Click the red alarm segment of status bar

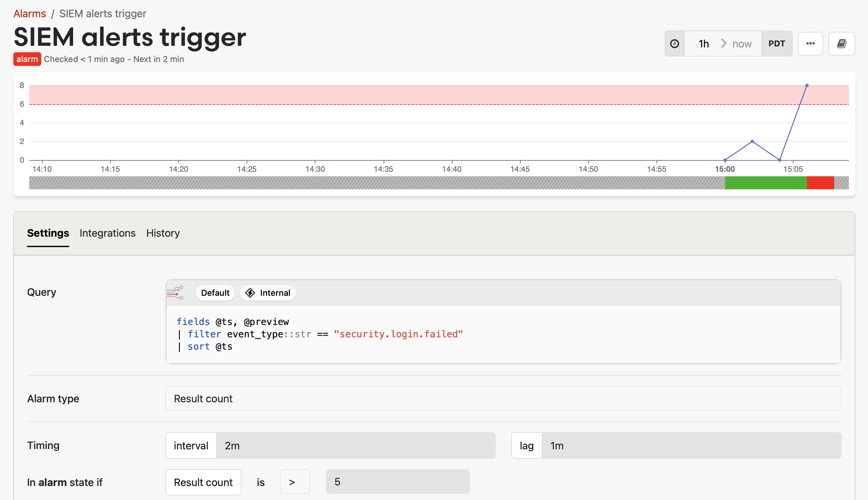tap(820, 183)
